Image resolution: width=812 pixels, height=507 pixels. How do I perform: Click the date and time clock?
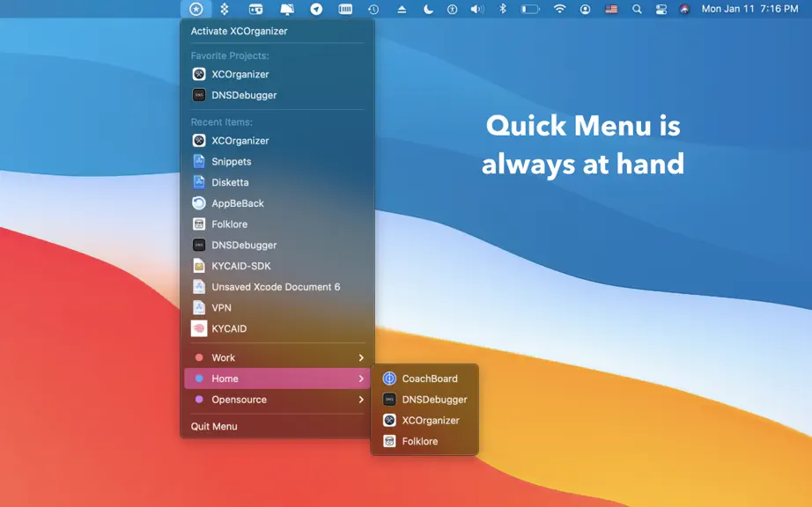(x=749, y=9)
